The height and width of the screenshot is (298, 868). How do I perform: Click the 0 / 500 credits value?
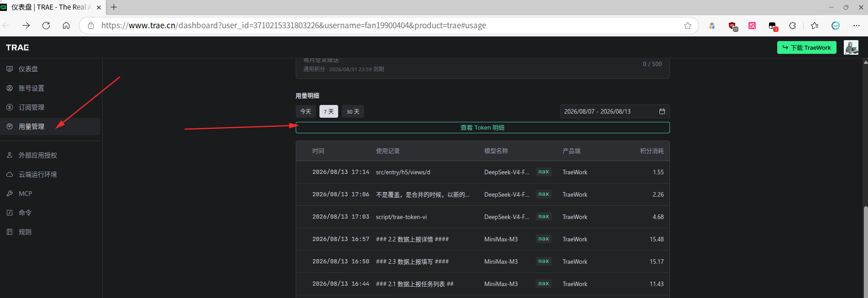click(652, 64)
